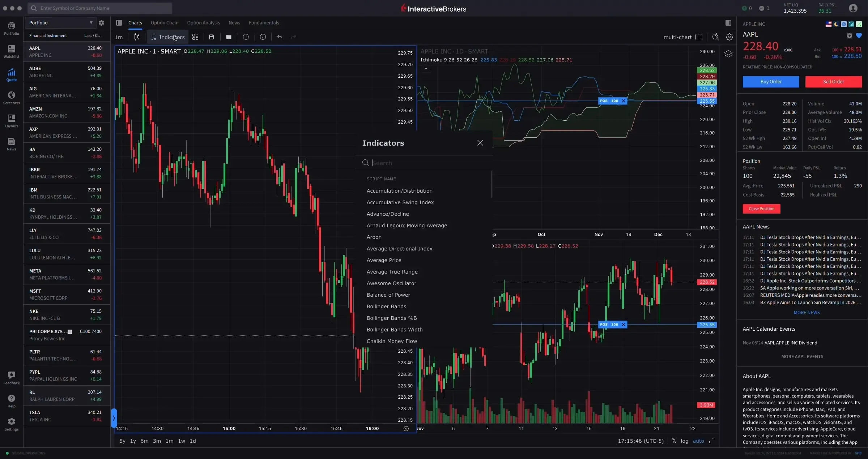Toggle AAPL as favorite with the heart icon
Viewport: 868px width, 459px height.
point(860,35)
